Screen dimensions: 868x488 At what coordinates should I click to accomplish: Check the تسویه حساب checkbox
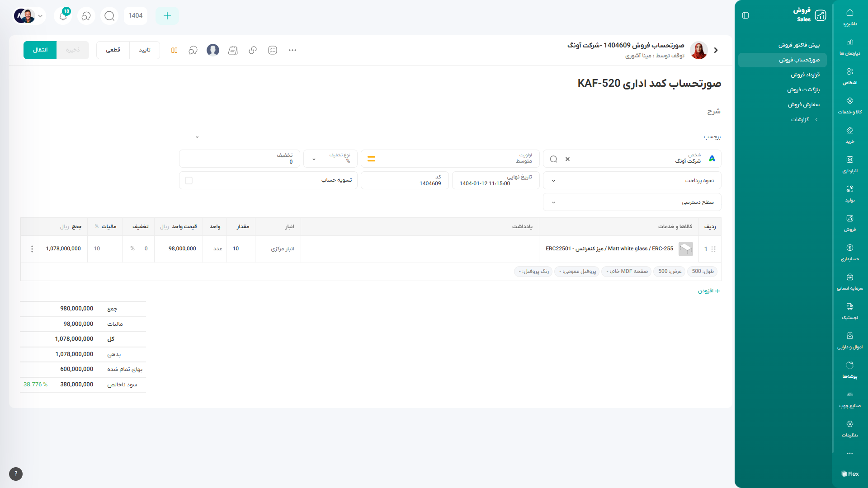(x=189, y=180)
